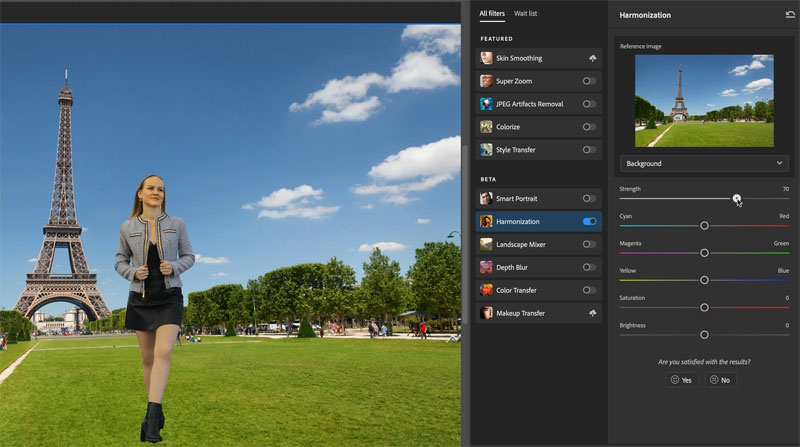This screenshot has width=800, height=447.
Task: Enable the JPEG Artifacts Removal toggle
Action: pos(589,104)
